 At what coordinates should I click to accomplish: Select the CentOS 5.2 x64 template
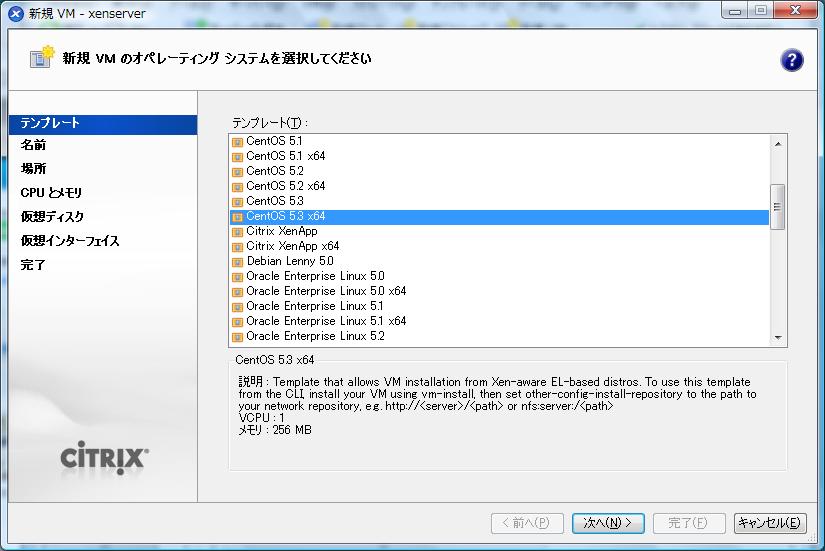499,186
